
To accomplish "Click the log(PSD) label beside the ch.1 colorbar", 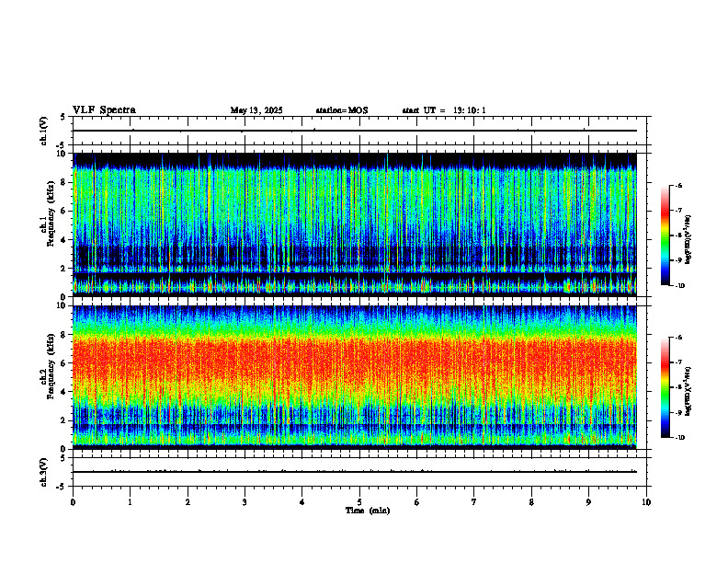I will click(x=688, y=240).
